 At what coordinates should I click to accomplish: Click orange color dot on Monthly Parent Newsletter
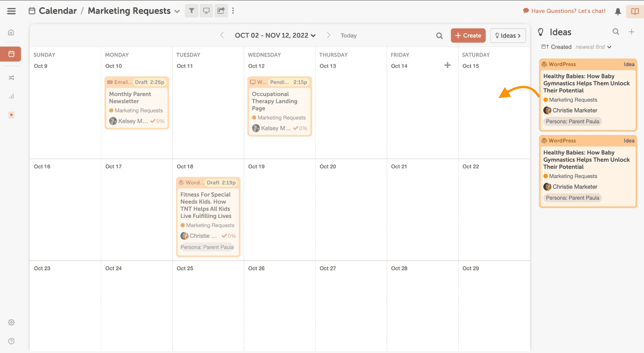tap(111, 111)
